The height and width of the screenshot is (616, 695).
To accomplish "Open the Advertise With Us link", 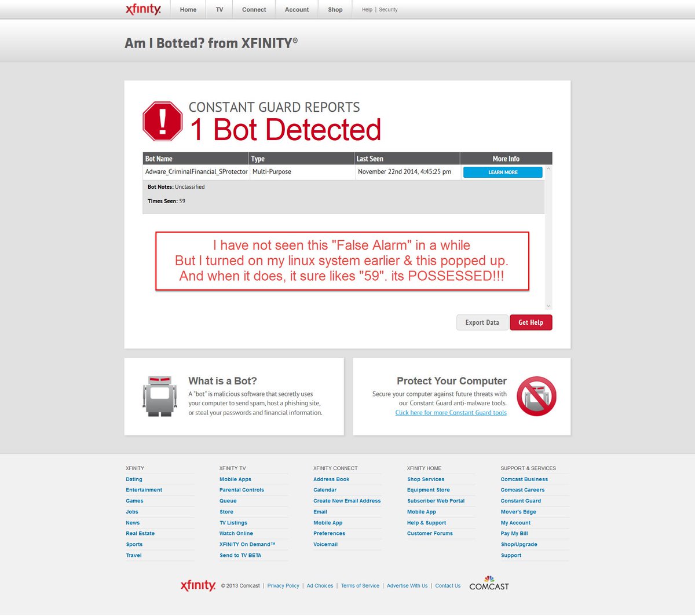I will (407, 586).
